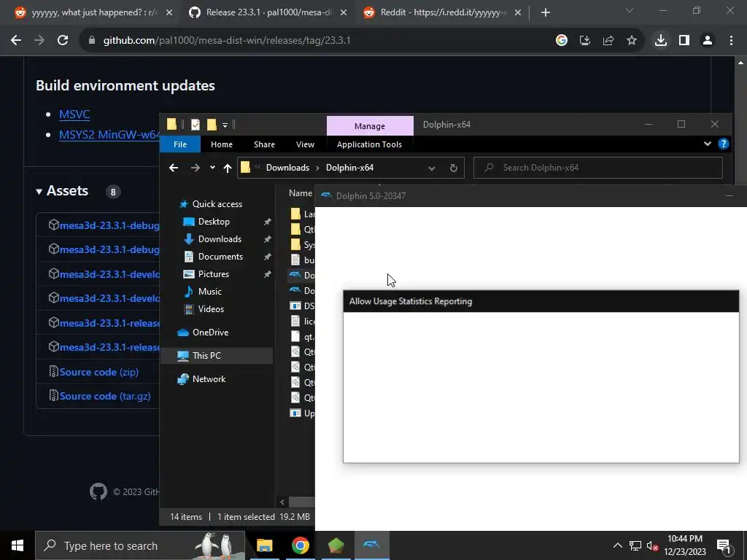
Task: Click the muted volume tray icon
Action: (652, 545)
